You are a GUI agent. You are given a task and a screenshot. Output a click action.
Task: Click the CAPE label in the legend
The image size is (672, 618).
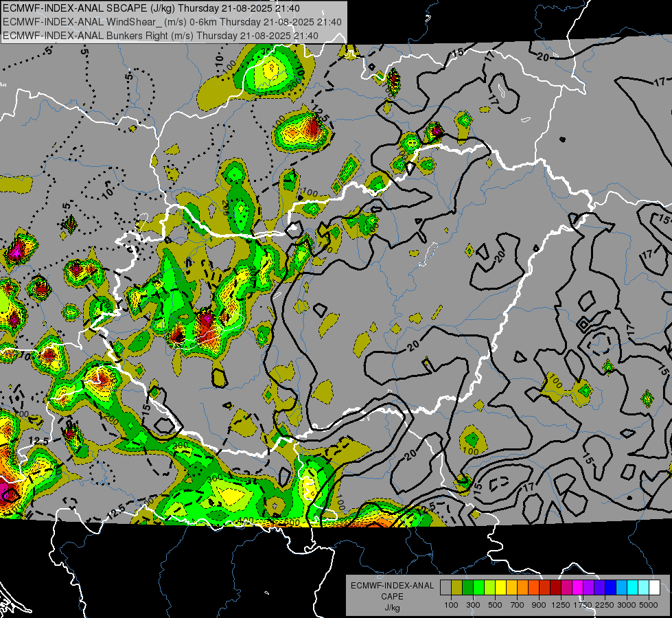click(392, 596)
